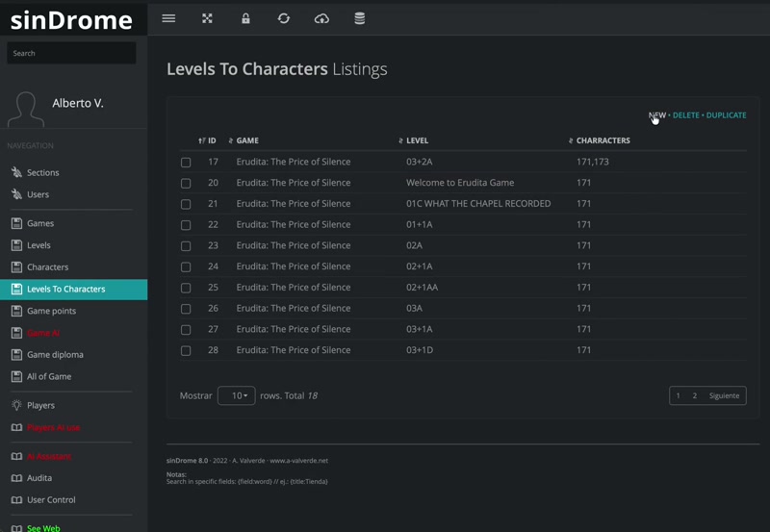Click the book icon beside Players AI use

tap(16, 427)
